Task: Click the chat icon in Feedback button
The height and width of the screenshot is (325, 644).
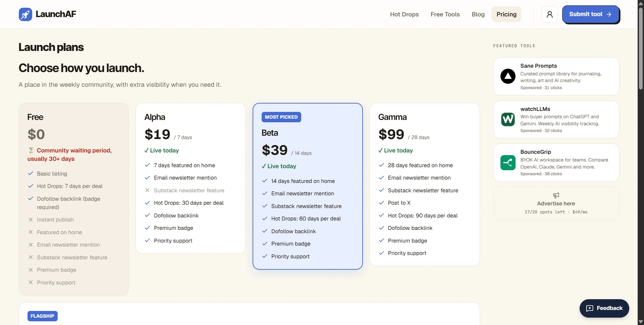Action: [590, 308]
